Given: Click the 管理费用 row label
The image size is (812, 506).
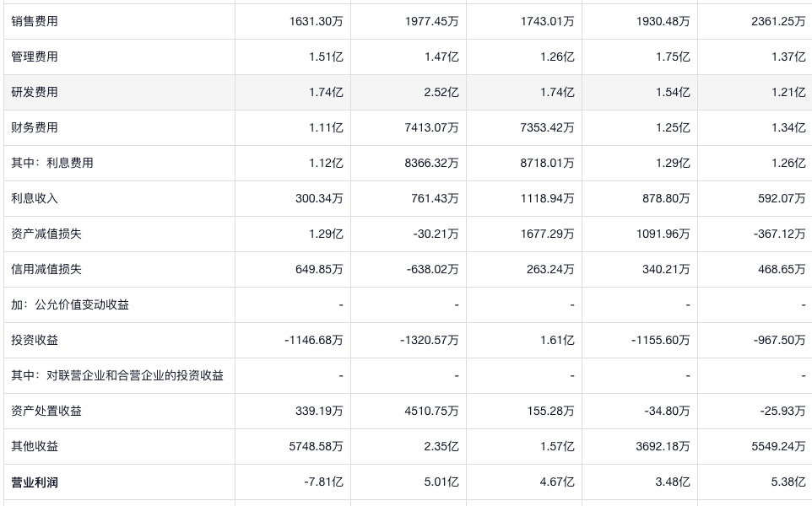Looking at the screenshot, I should point(35,57).
